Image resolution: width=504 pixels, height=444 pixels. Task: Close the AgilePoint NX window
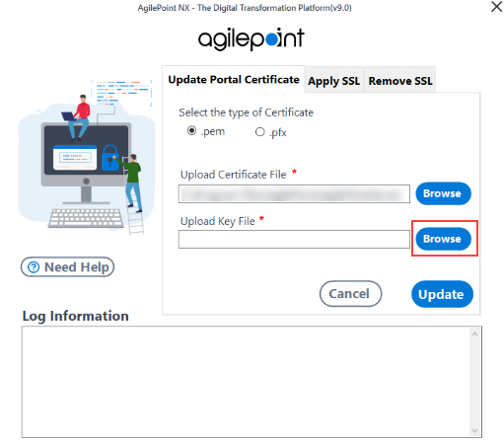(x=496, y=7)
